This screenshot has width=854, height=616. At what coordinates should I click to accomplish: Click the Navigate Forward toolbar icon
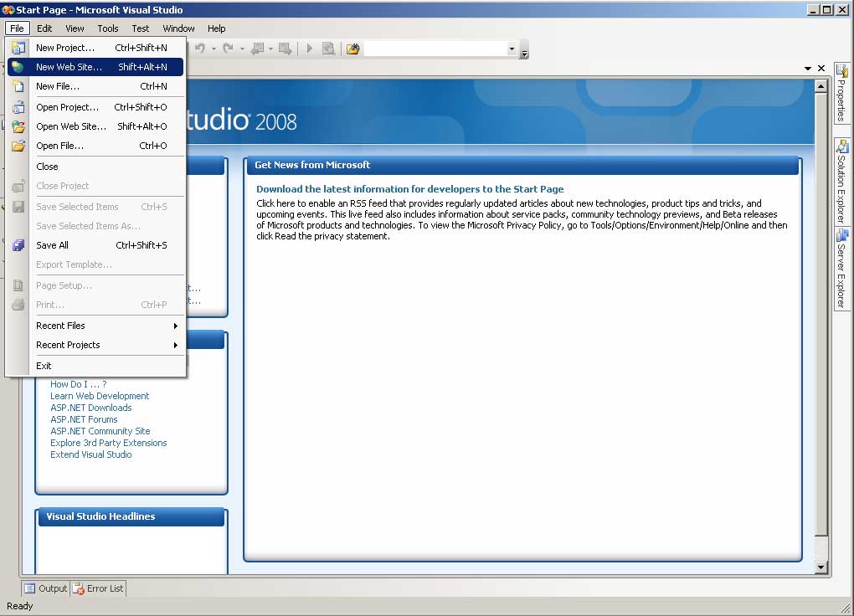(x=285, y=49)
